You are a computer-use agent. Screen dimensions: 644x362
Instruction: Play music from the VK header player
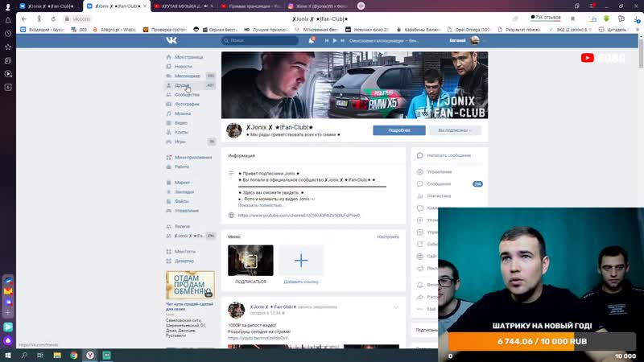[334, 41]
